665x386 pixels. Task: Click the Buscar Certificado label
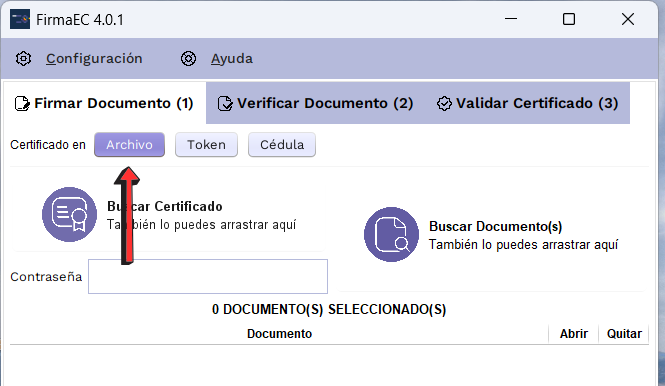(x=165, y=206)
